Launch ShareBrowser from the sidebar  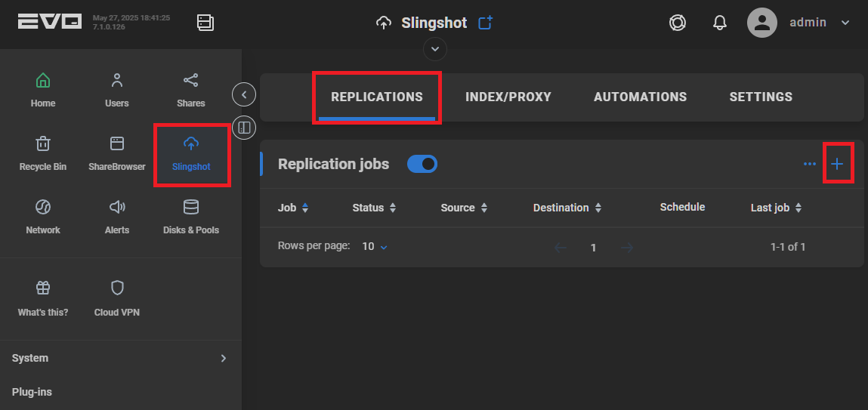(x=117, y=154)
